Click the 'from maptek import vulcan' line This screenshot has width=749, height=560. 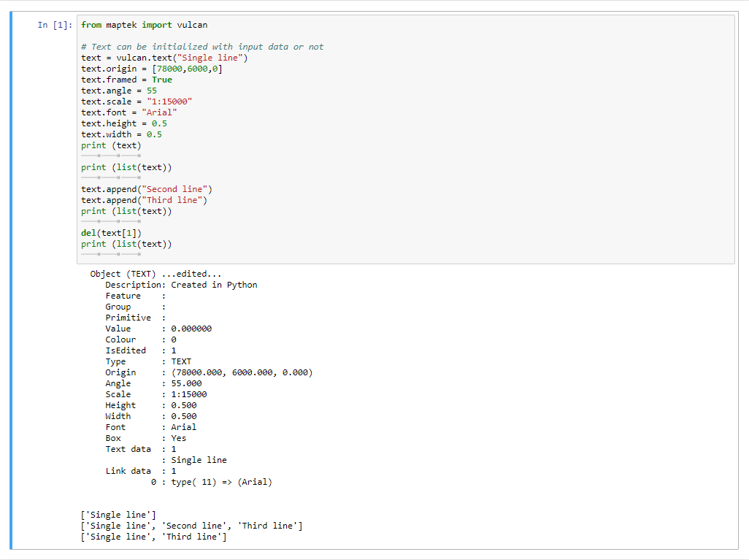pyautogui.click(x=145, y=25)
